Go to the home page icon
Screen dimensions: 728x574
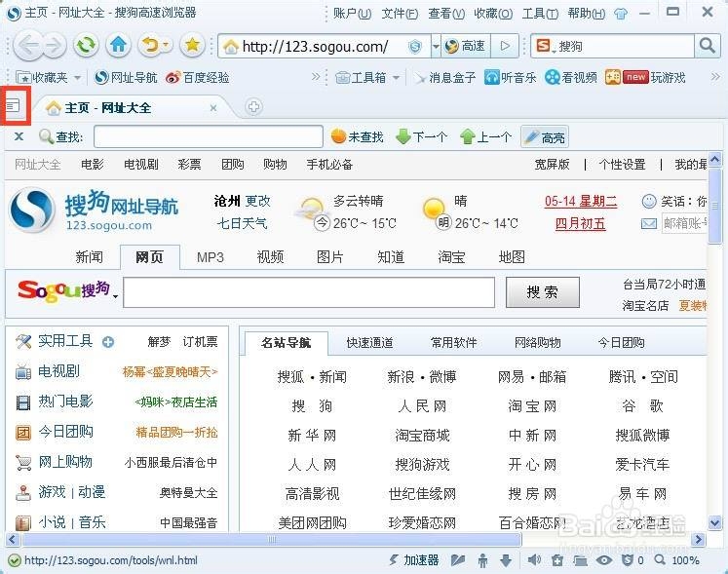[x=118, y=45]
